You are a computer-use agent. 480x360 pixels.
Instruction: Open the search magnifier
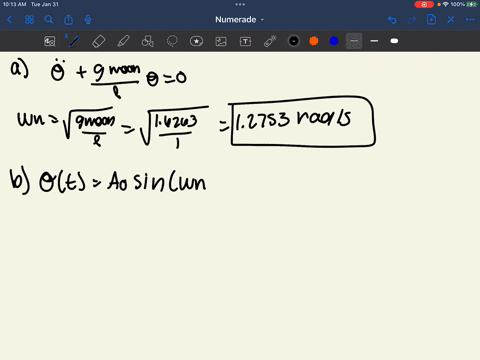(49, 20)
